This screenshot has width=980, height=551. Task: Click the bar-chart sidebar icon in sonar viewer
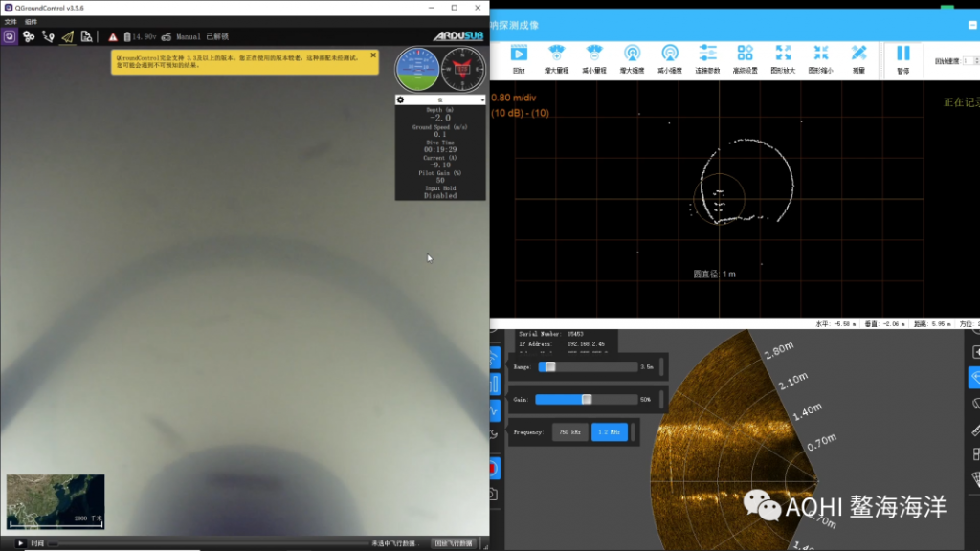tap(495, 384)
